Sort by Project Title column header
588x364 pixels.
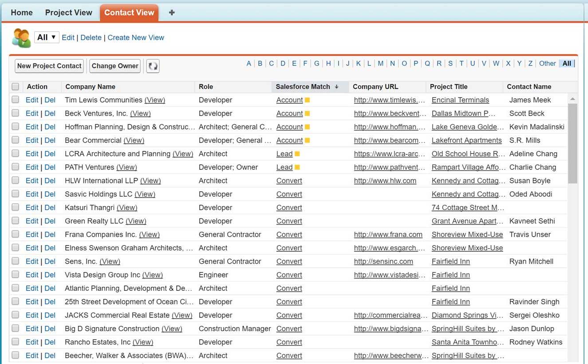(449, 87)
